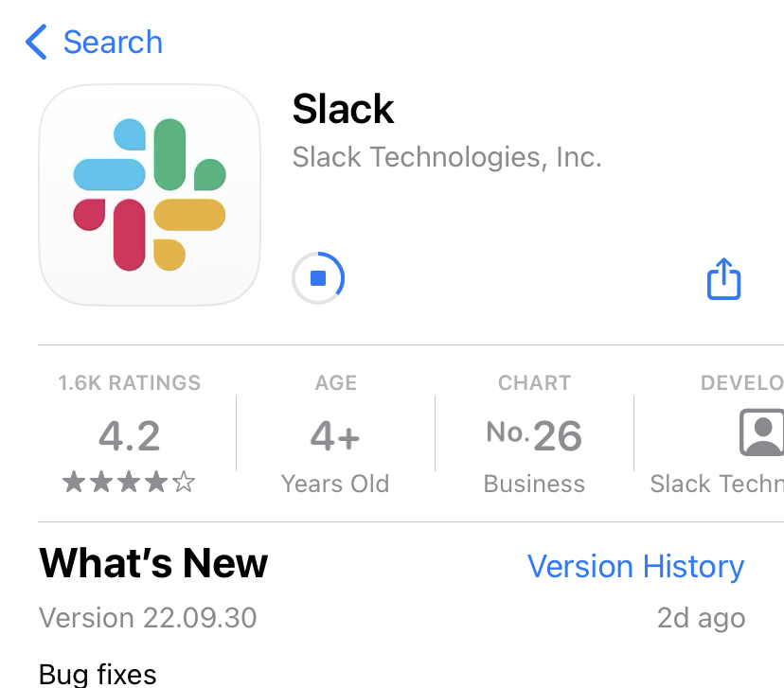The width and height of the screenshot is (784, 688).
Task: Tap the Business category label
Action: click(534, 484)
